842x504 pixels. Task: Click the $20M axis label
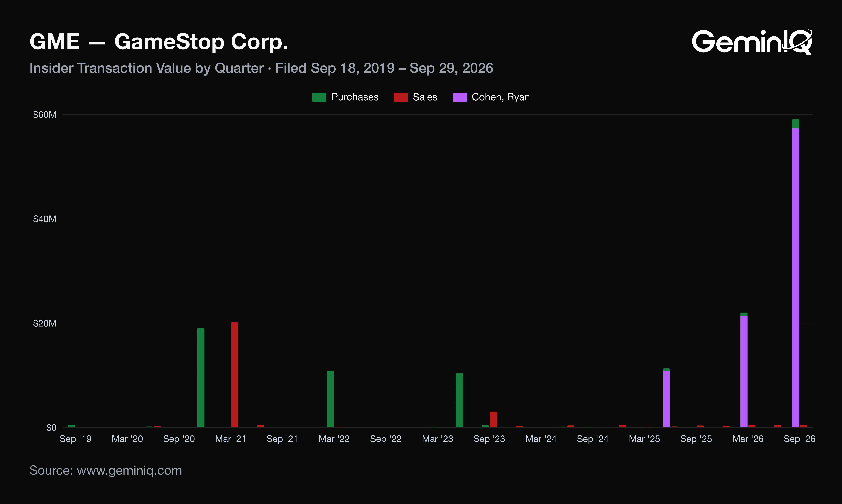coord(45,323)
